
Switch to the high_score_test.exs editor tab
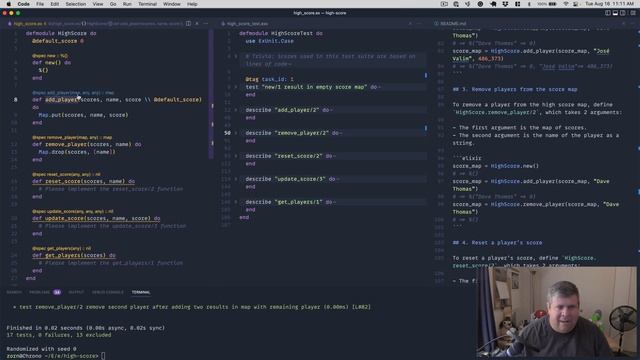pyautogui.click(x=245, y=24)
